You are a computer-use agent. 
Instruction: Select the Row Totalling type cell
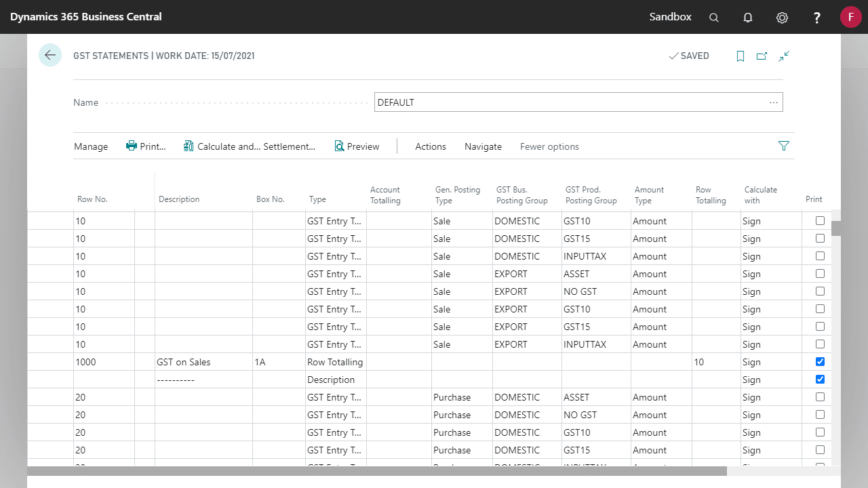click(336, 362)
